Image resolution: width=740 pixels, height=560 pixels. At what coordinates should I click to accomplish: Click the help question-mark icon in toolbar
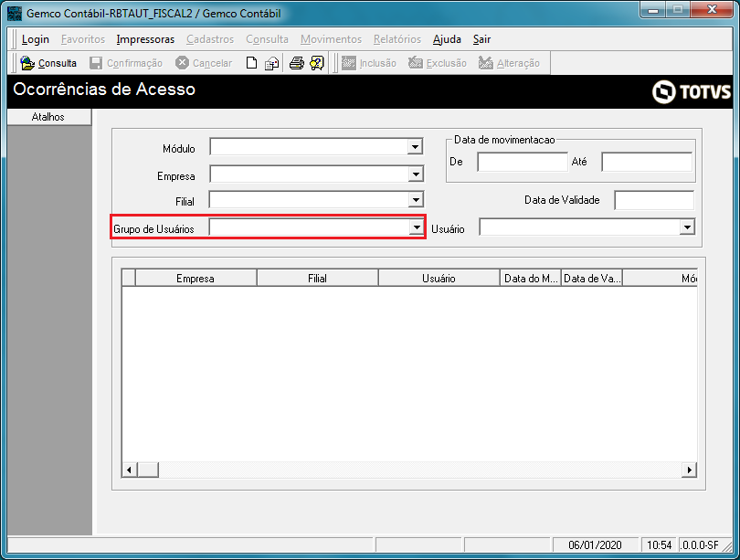click(317, 63)
